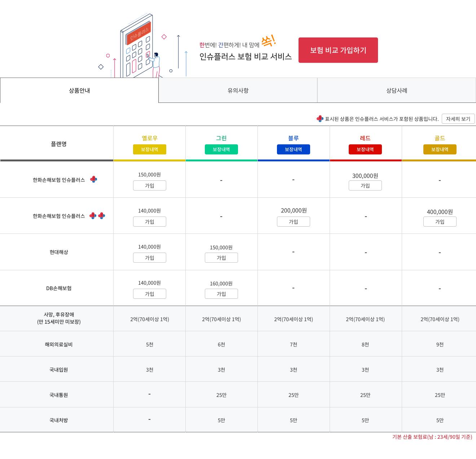This screenshot has height=459, width=476.
Task: Click 가입 for 현대해상 옐로우 plan
Action: coord(150,258)
